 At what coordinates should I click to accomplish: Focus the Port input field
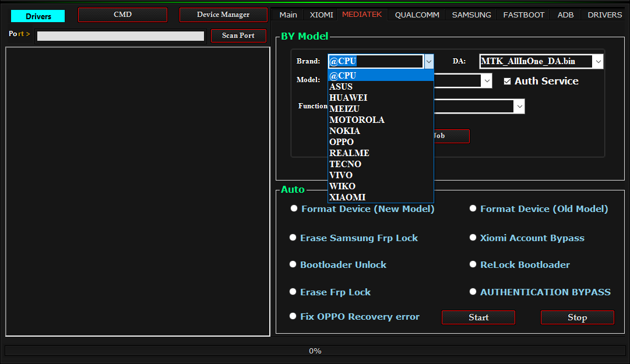[x=121, y=36]
